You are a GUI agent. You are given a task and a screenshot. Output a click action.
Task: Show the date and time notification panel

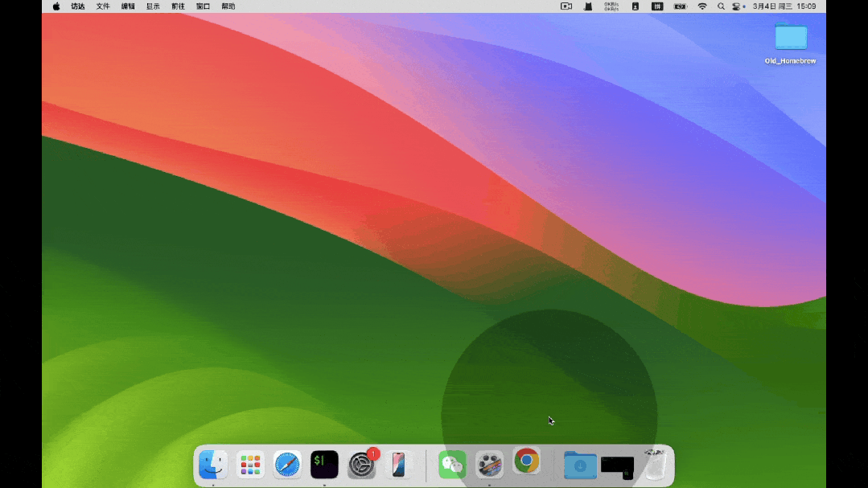pyautogui.click(x=784, y=6)
